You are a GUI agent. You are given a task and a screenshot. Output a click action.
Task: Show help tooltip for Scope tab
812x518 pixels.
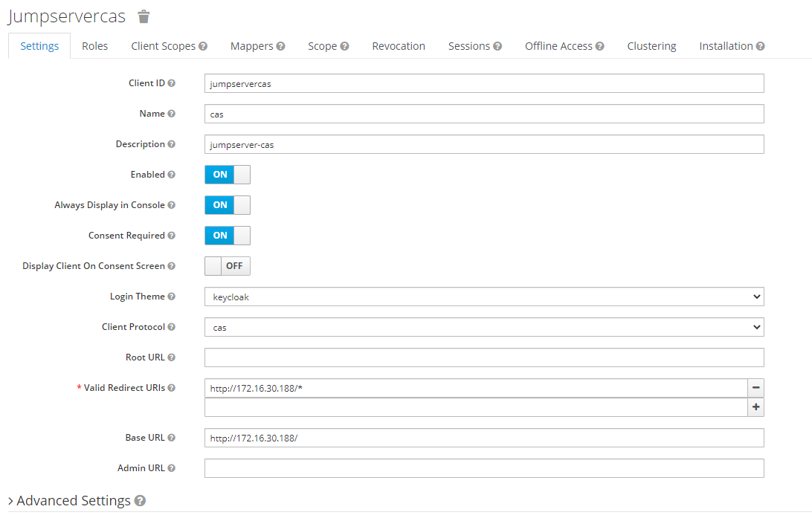[x=344, y=46]
